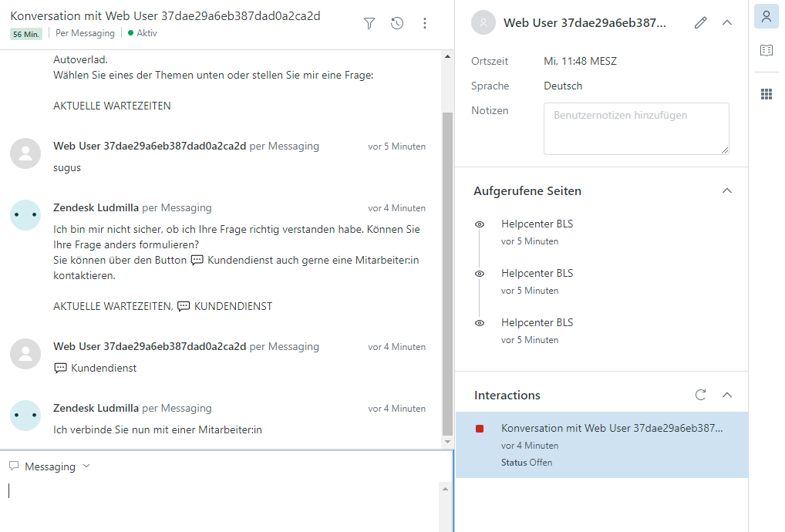Open the first Helpcenter BLS page entry
Screen dimensions: 785x532
point(537,224)
